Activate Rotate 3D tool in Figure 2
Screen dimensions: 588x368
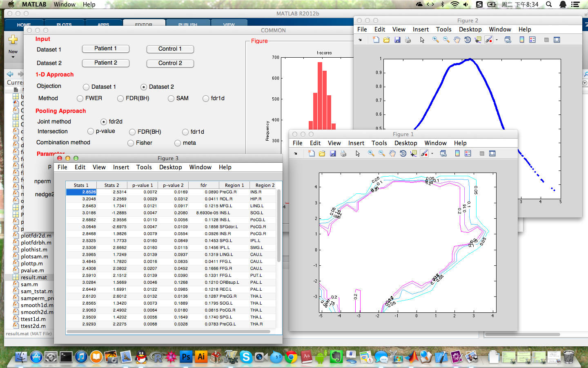(468, 40)
